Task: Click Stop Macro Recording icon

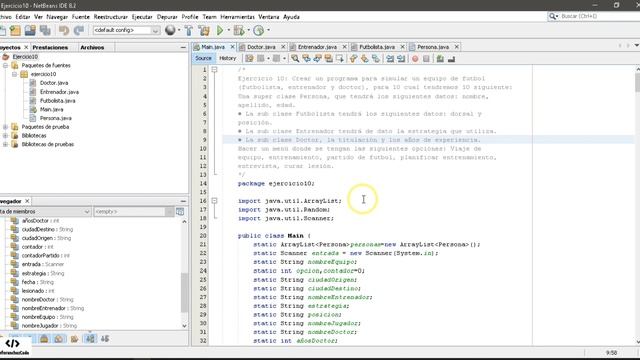Action: (426, 59)
